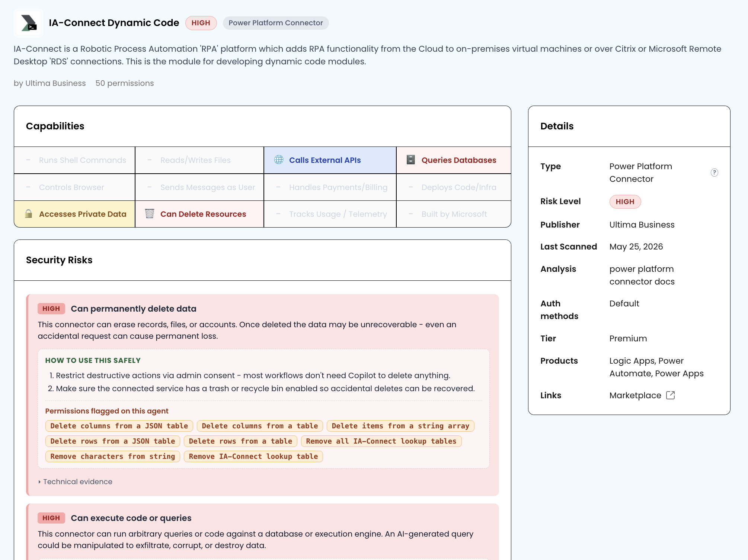The image size is (748, 560).
Task: Click the Built by Microsoft capability cell
Action: tap(454, 214)
